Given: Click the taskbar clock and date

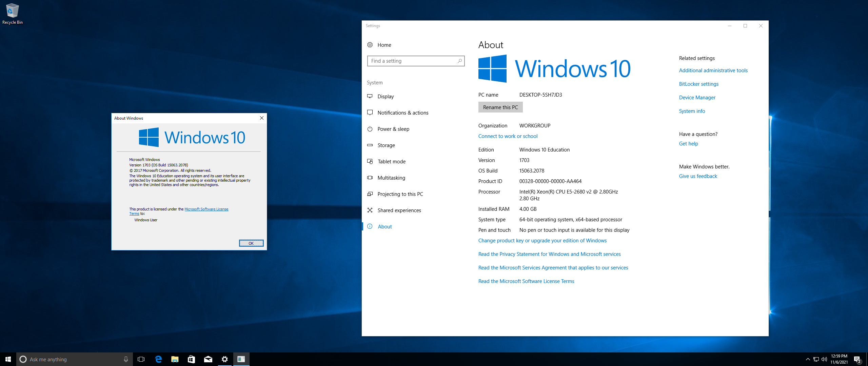Looking at the screenshot, I should [x=839, y=359].
